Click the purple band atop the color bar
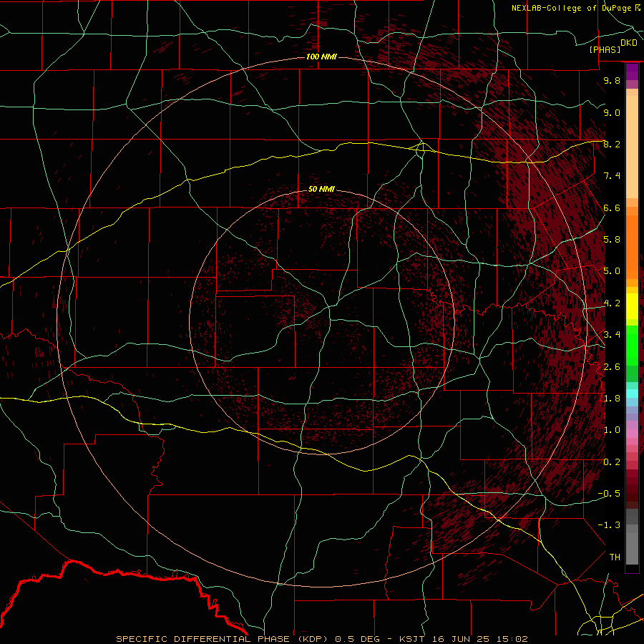Screen dimensions: 644x644 pos(632,72)
